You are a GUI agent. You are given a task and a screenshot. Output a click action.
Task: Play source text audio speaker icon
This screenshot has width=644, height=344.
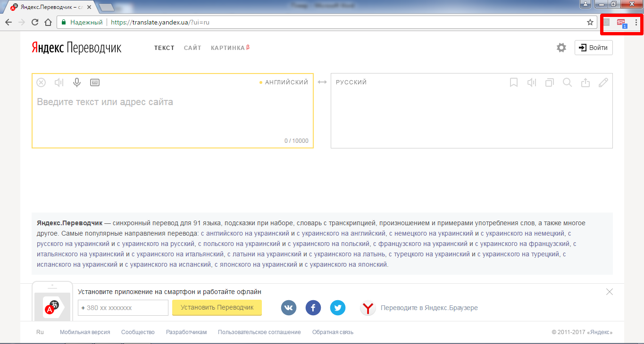click(59, 82)
